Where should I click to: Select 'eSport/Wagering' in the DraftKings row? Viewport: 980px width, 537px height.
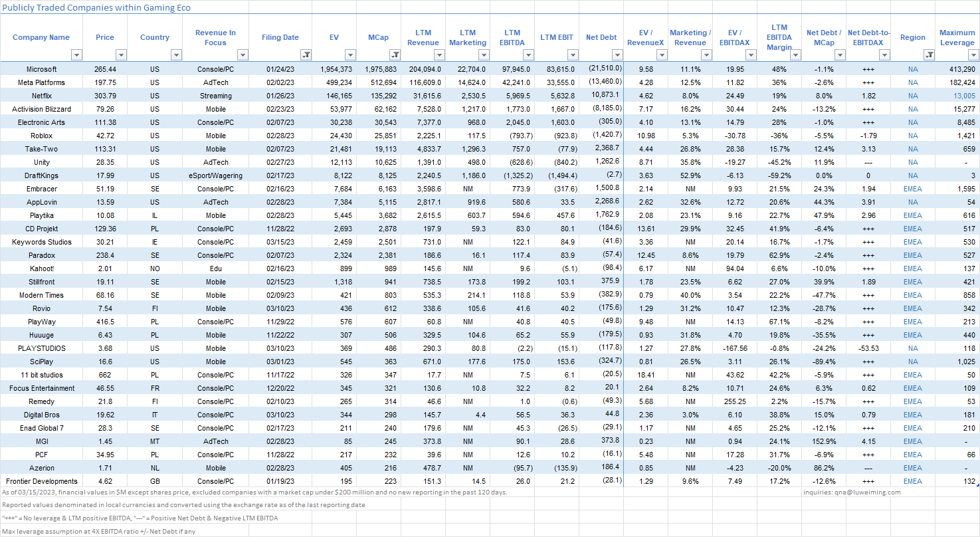coord(215,175)
